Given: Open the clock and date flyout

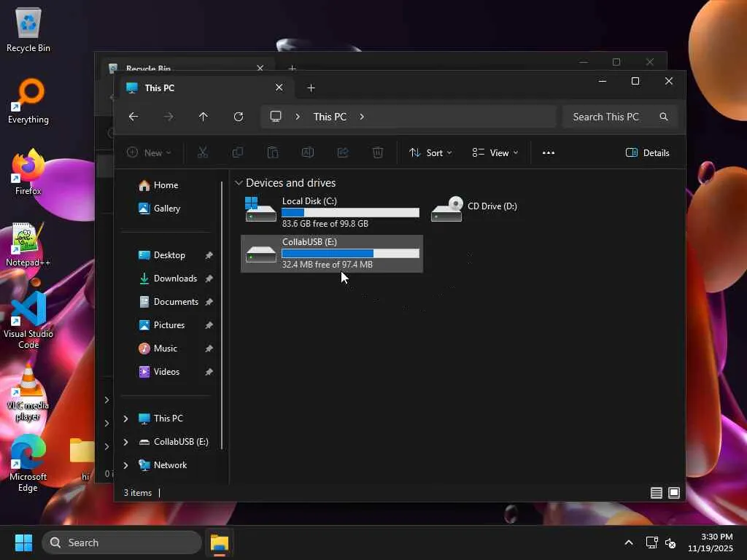Looking at the screenshot, I should point(711,542).
